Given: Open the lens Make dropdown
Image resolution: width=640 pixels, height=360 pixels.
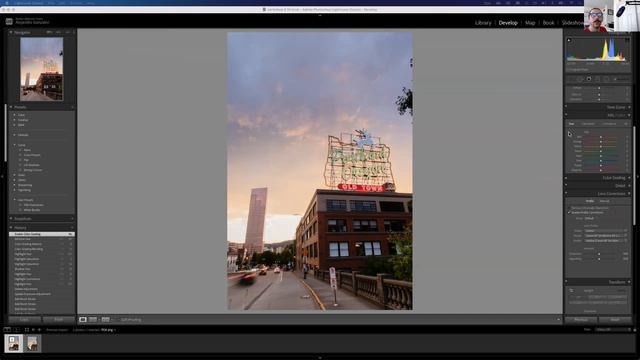Looking at the screenshot, I should (x=606, y=231).
